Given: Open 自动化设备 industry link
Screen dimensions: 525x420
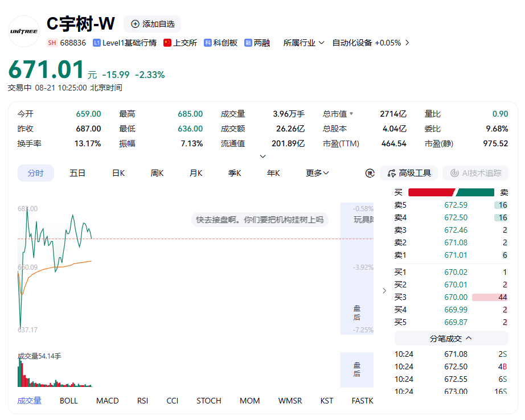Looking at the screenshot, I should pos(352,43).
